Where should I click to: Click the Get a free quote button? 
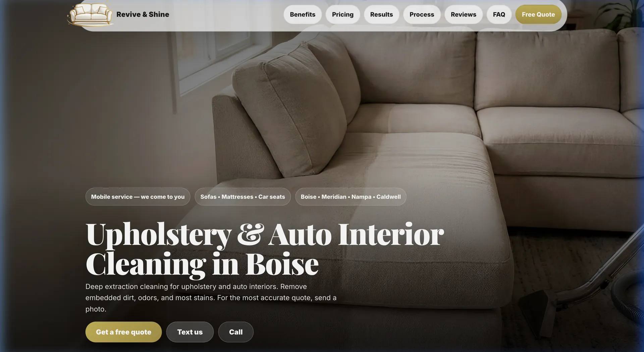point(123,332)
